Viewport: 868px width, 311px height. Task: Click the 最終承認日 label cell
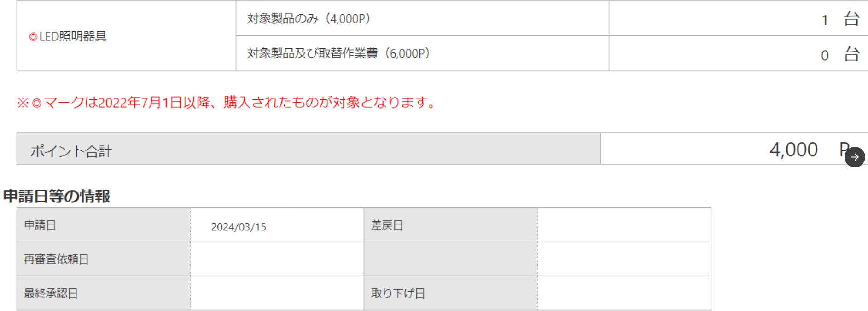104,293
